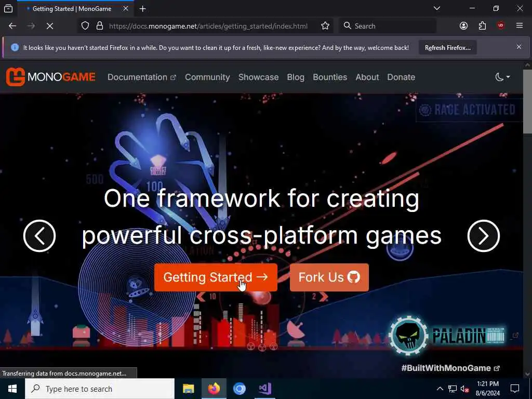
Task: Open a new browser tab
Action: 143,9
